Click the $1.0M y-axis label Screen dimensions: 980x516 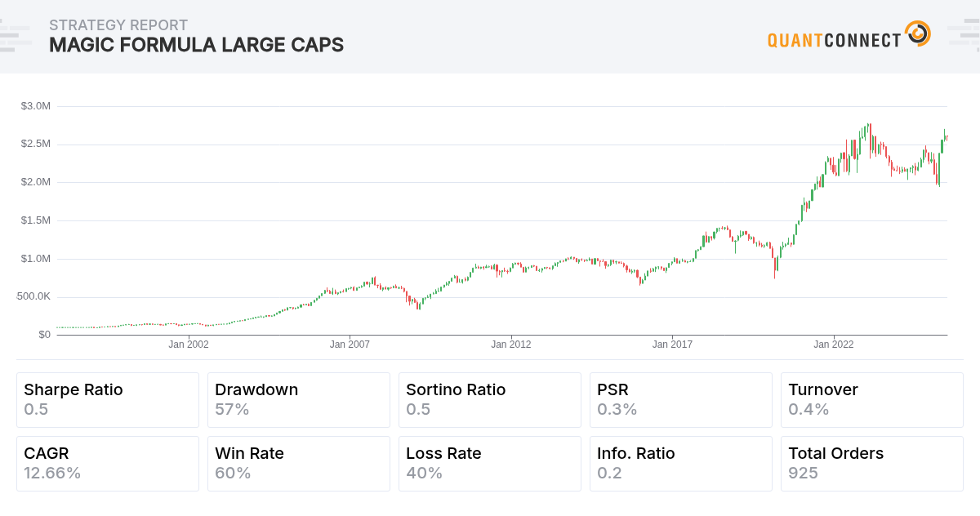pos(36,259)
